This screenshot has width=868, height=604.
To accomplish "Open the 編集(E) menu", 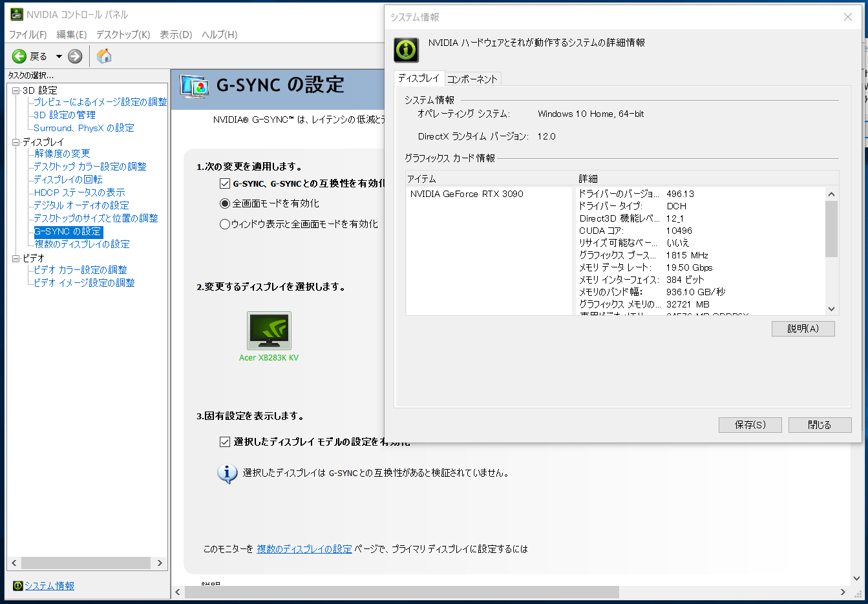I will point(72,34).
